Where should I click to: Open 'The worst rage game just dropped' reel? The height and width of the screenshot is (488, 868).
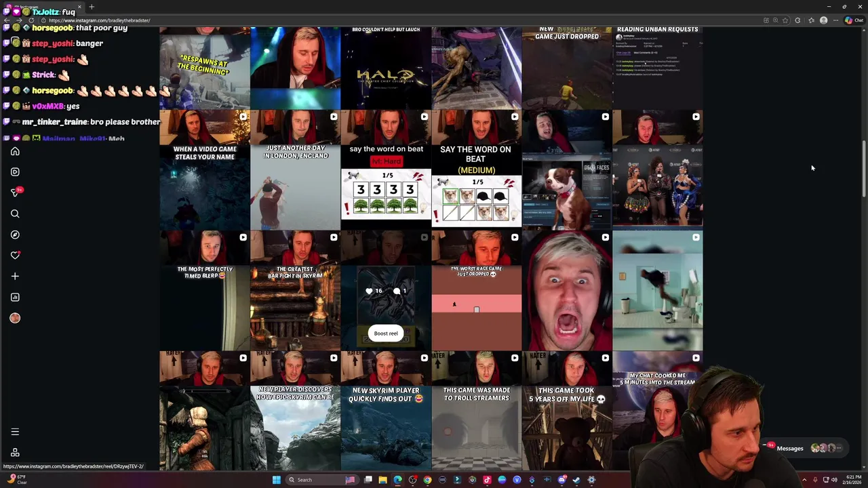point(477,291)
